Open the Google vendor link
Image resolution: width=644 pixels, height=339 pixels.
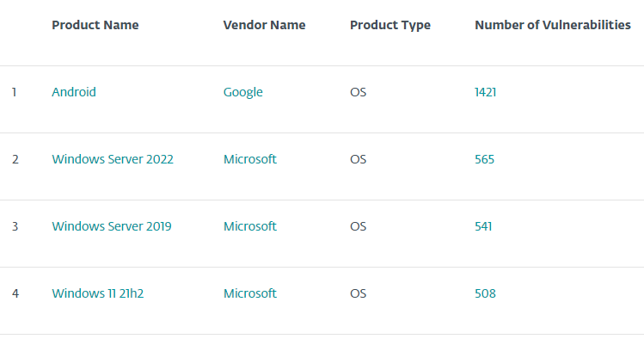242,92
